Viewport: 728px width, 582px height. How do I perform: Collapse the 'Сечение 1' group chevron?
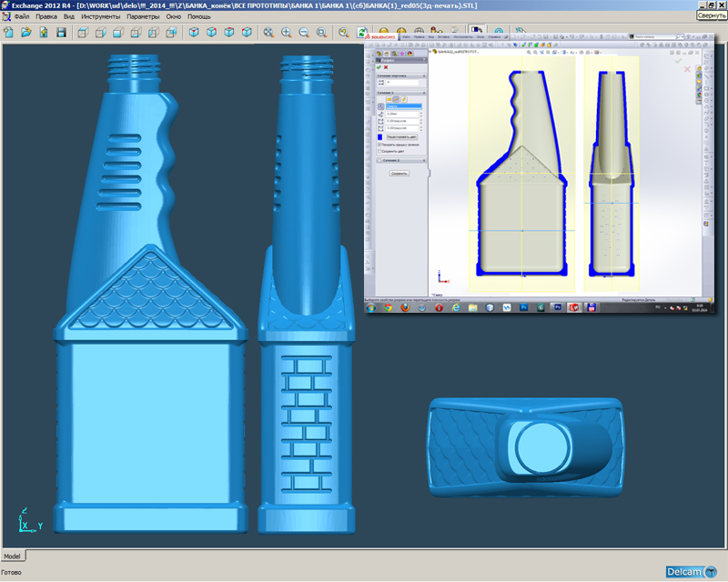tap(424, 93)
